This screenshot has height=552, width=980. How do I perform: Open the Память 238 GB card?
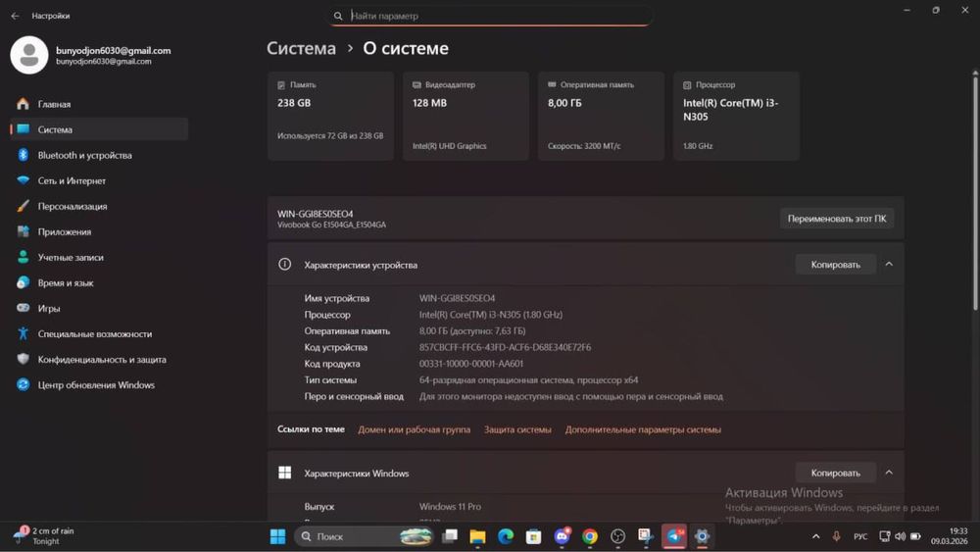pos(330,117)
